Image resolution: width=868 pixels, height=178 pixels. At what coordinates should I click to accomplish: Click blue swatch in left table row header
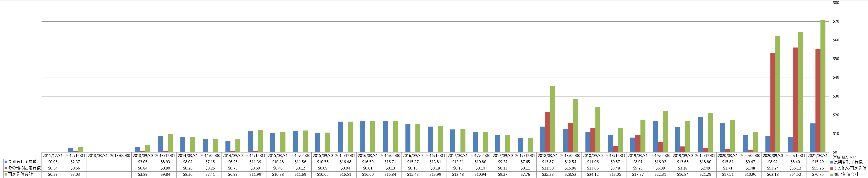point(6,162)
